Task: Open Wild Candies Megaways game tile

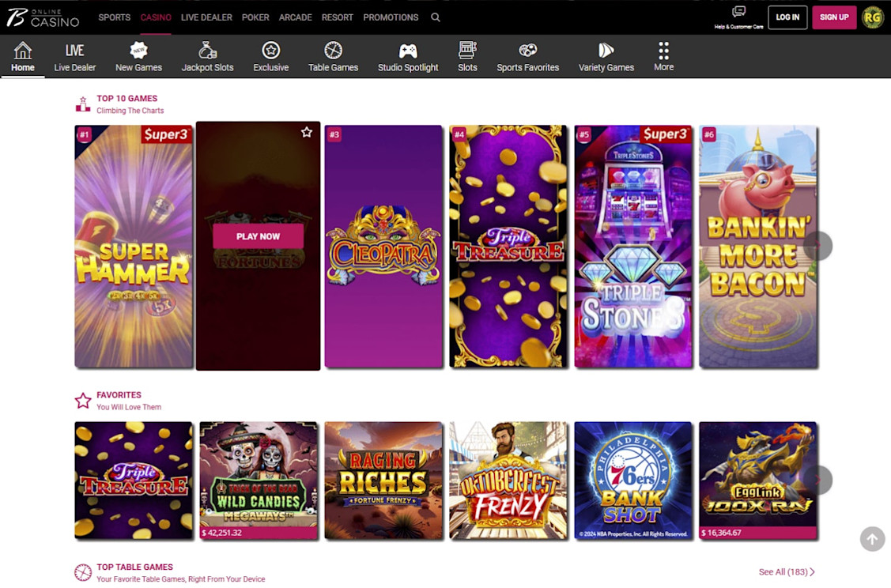Action: [x=259, y=480]
